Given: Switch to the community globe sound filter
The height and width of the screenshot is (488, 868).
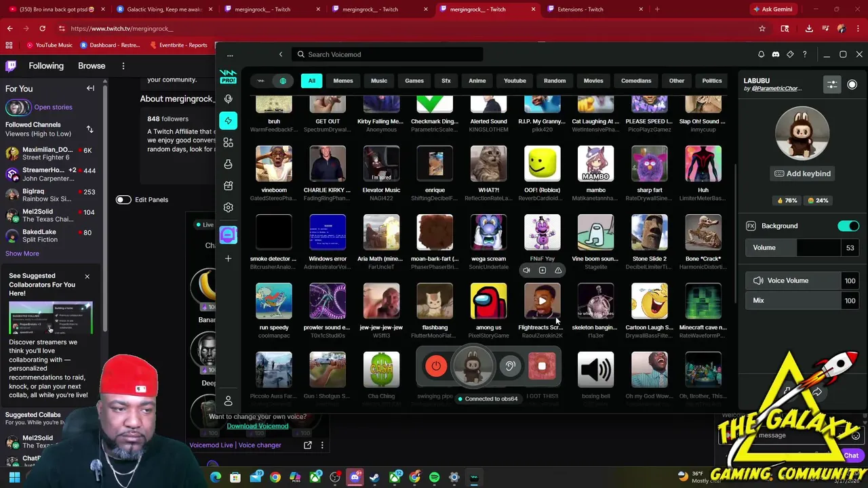Looking at the screenshot, I should [283, 81].
